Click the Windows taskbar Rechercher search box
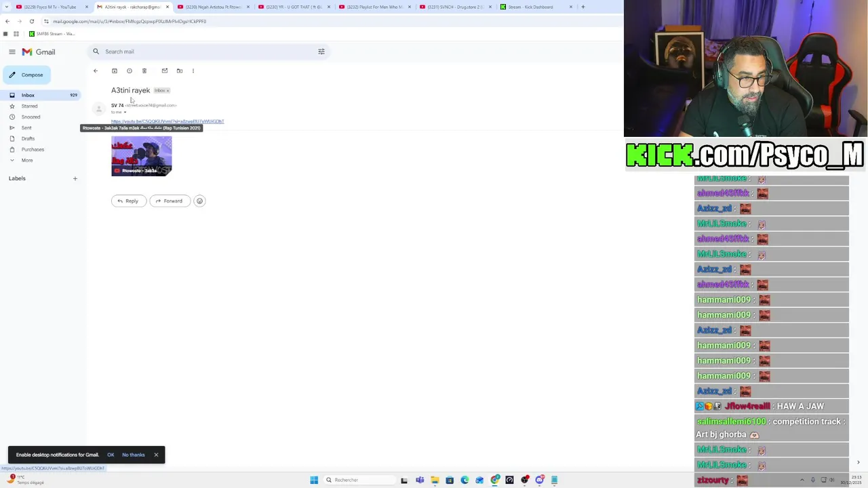 tap(359, 480)
